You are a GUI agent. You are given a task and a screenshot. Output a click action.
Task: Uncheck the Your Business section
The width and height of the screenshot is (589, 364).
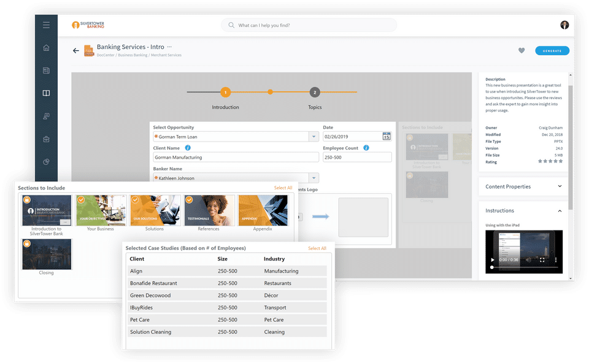[81, 200]
